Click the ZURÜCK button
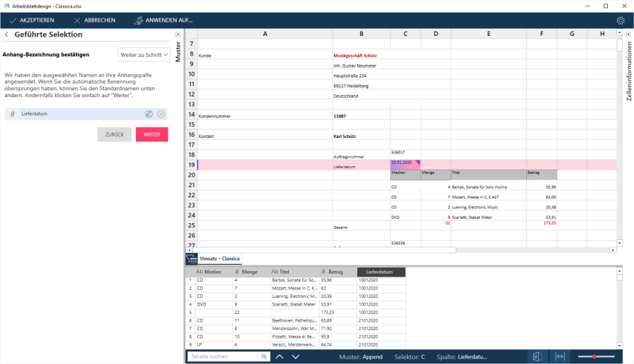Screen dimensions: 634x364 (x=114, y=134)
